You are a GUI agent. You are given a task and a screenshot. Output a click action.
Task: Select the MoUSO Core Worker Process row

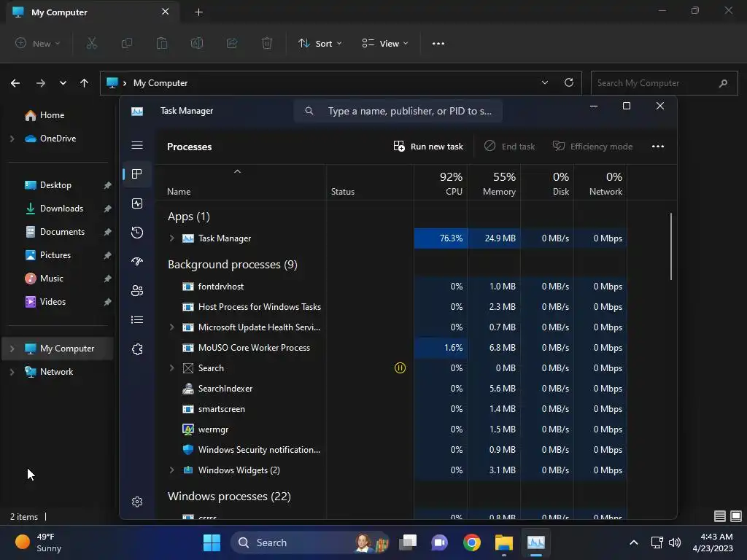(391, 348)
